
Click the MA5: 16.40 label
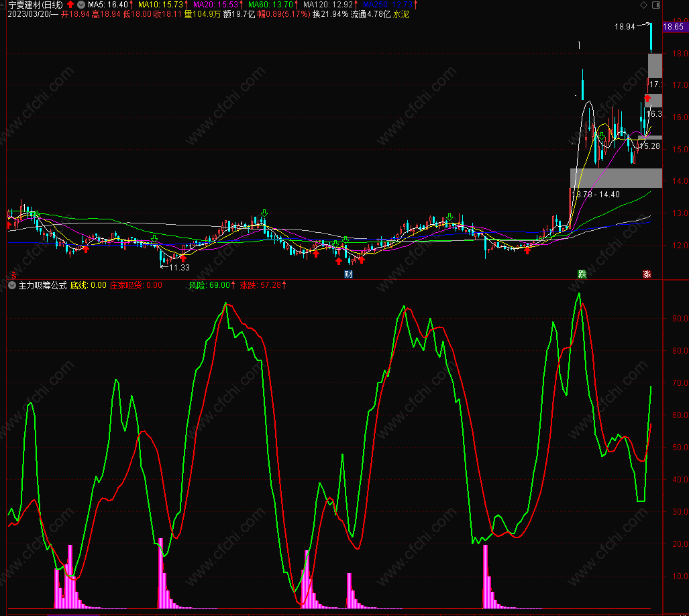108,5
